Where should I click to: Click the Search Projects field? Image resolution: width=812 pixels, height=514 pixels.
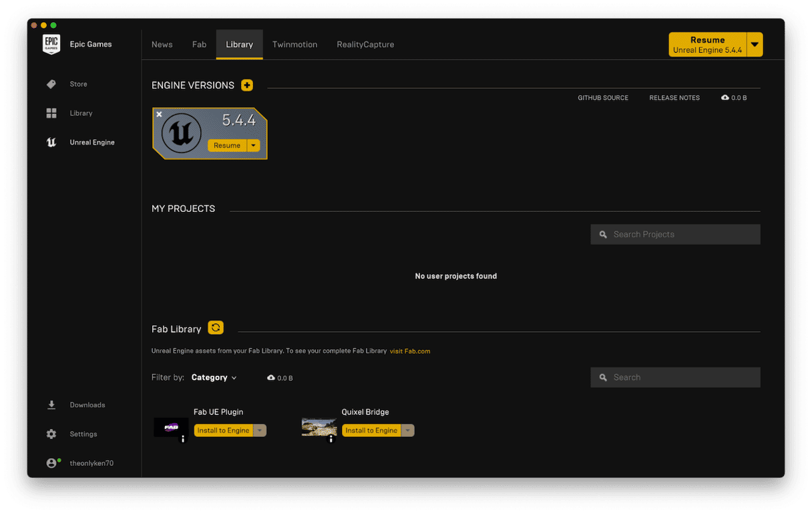675,235
